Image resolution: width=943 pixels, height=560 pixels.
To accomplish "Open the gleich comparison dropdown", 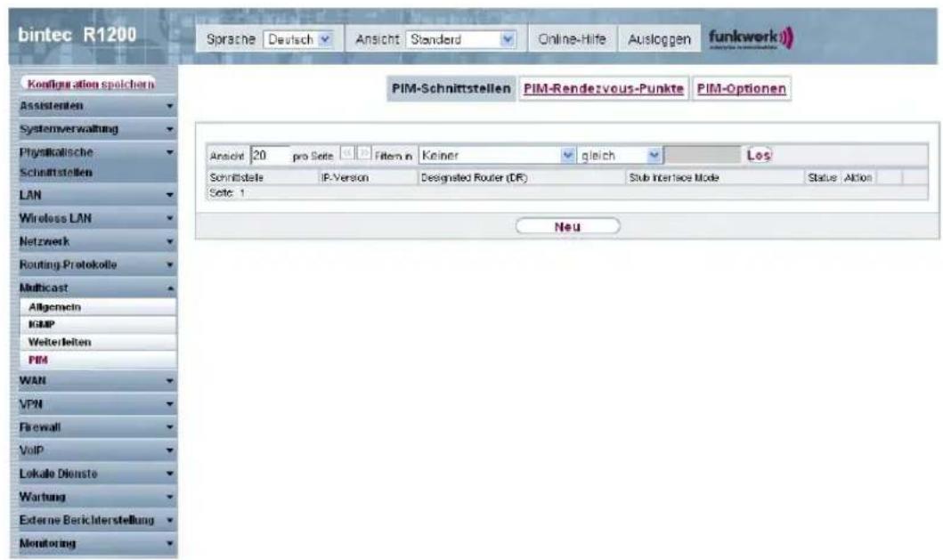I will click(620, 156).
